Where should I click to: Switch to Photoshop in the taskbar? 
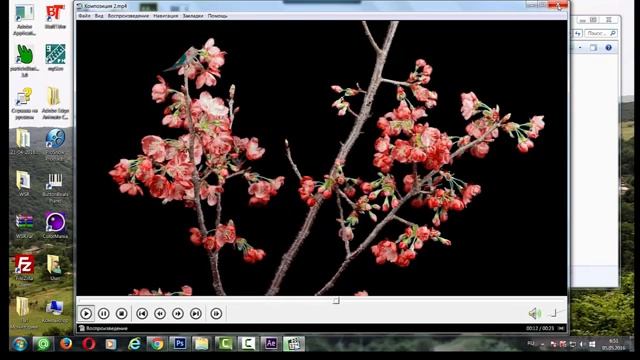coord(179,344)
